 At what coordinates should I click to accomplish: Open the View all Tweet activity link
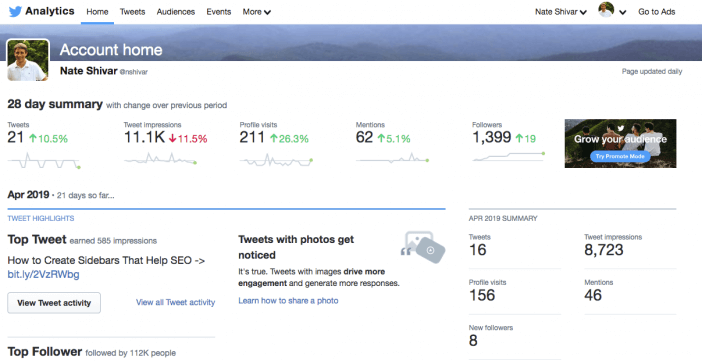coord(176,302)
